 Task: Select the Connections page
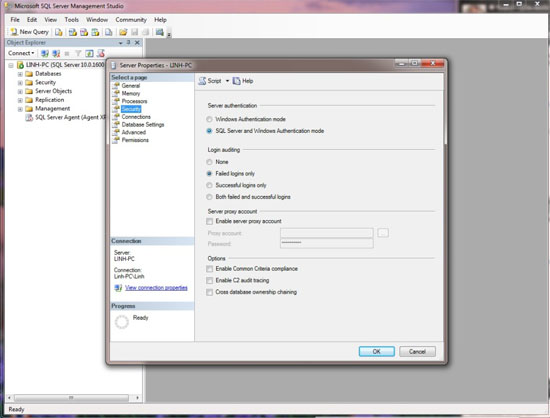136,117
